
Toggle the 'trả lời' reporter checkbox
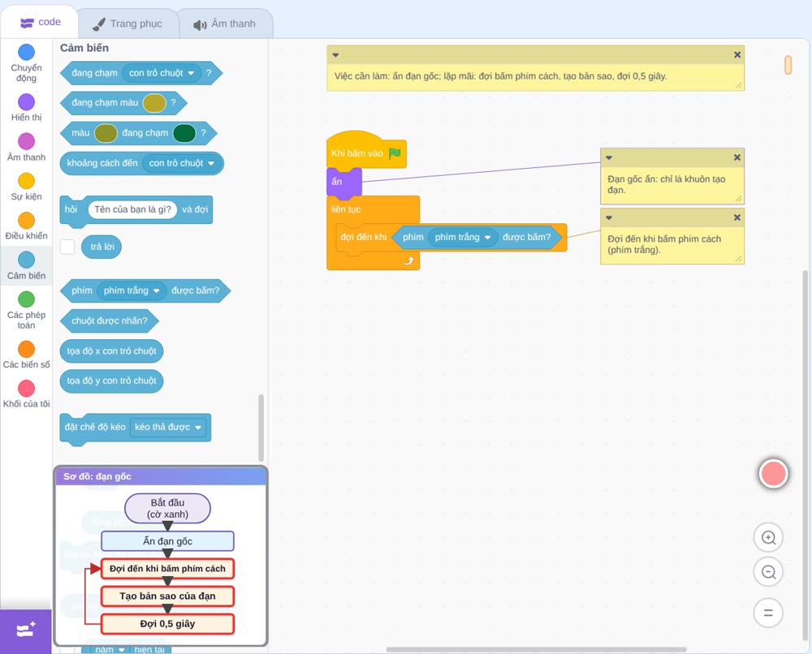pyautogui.click(x=67, y=247)
